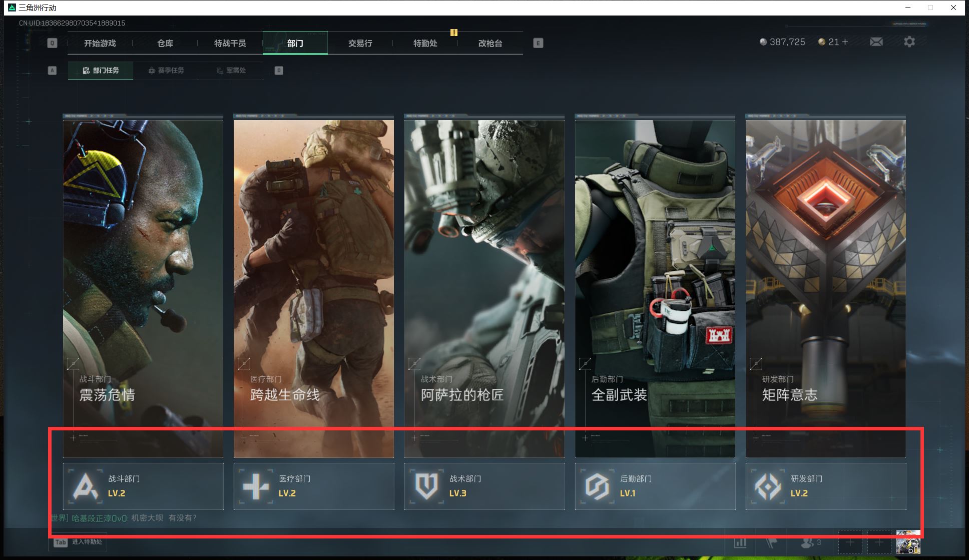The width and height of the screenshot is (969, 560).
Task: Click the 战斗部门 department emblem icon
Action: tap(85, 486)
